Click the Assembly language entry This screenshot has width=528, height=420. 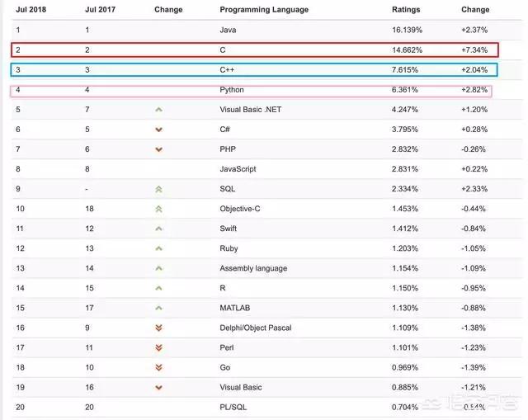coord(253,268)
